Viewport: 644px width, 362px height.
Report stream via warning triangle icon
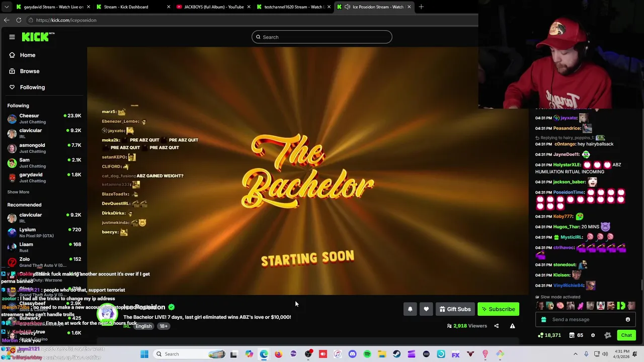point(512,326)
